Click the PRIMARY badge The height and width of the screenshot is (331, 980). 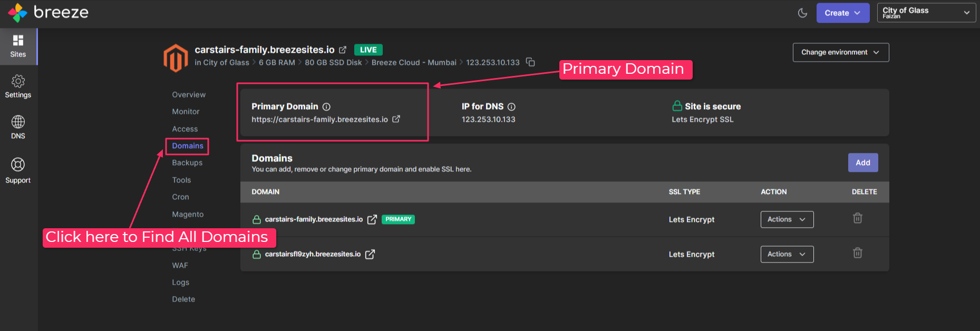(398, 219)
